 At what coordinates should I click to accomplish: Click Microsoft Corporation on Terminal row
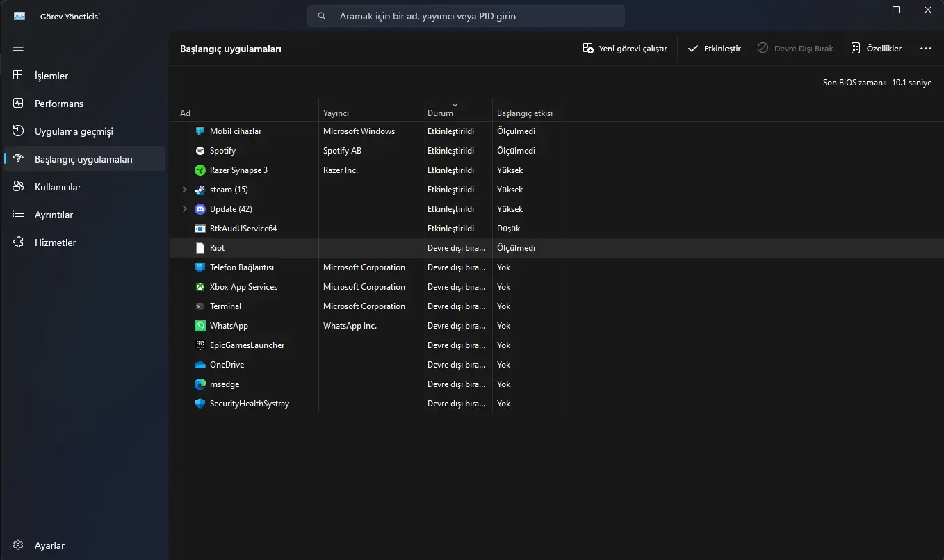tap(364, 306)
